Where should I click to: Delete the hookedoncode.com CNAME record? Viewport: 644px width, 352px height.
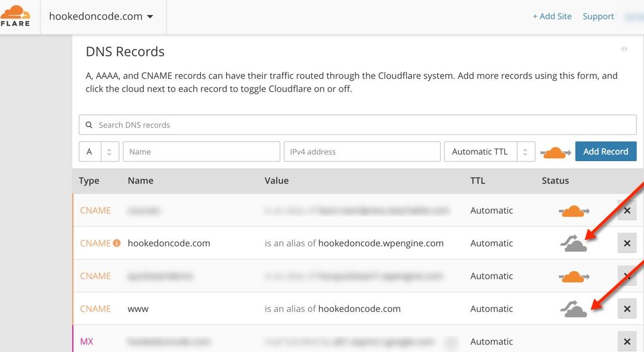[x=627, y=243]
